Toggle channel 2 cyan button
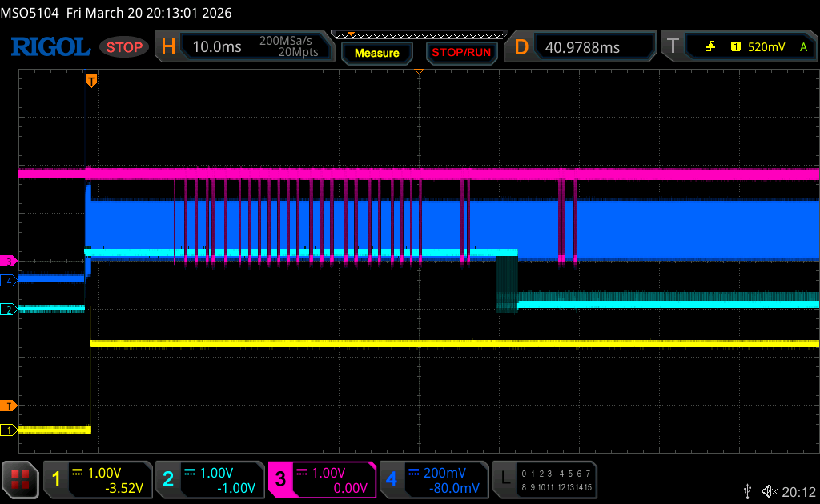The image size is (820, 504). click(168, 479)
